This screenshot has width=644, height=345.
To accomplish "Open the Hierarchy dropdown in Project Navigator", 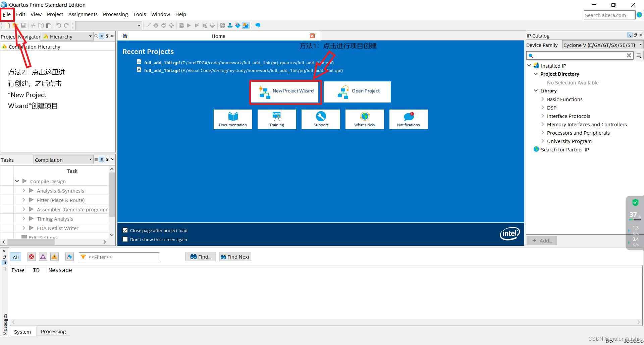I will pos(67,37).
